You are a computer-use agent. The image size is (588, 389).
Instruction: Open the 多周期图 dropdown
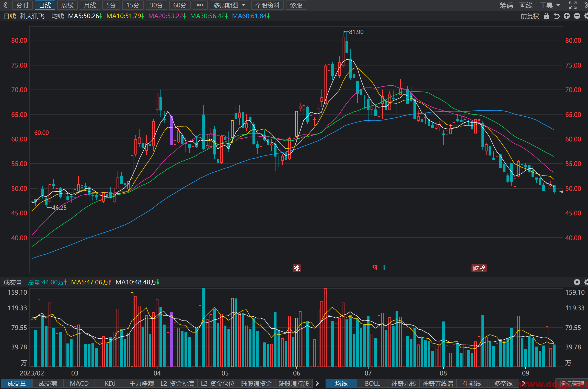click(x=229, y=5)
